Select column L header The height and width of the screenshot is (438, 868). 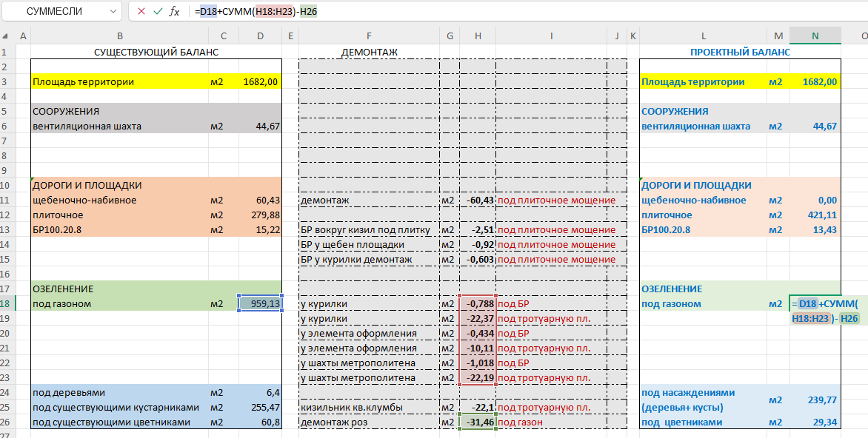tap(703, 36)
